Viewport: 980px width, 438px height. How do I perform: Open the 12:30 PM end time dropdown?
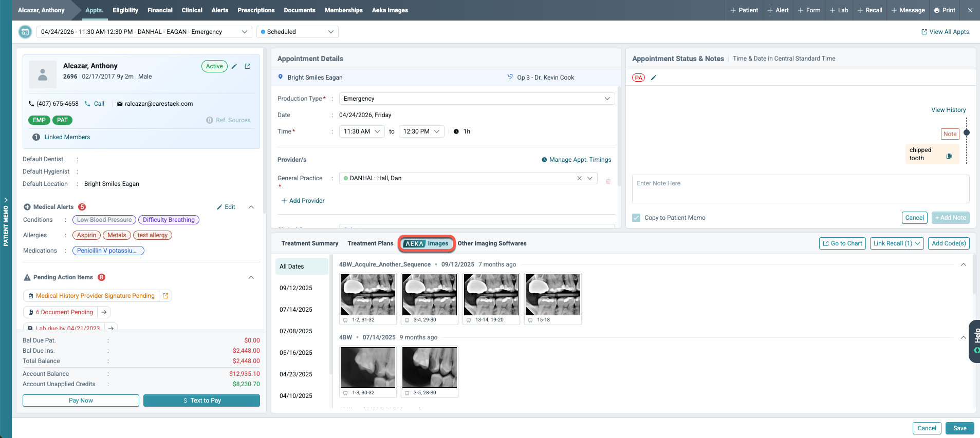[421, 131]
